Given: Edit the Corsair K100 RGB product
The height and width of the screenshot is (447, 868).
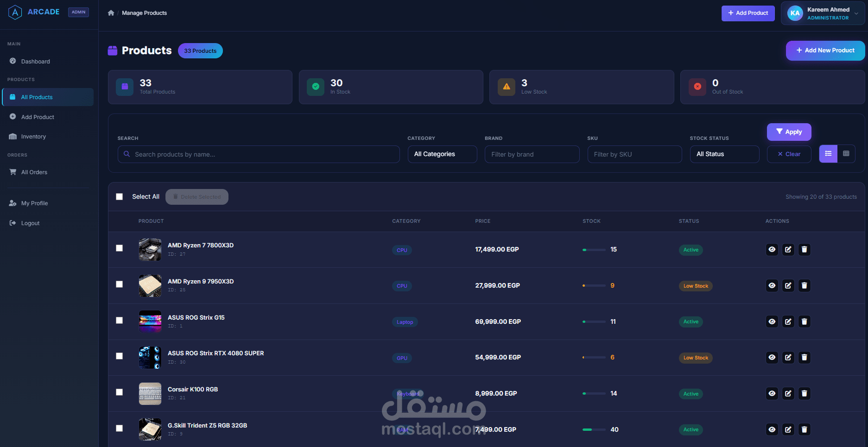Looking at the screenshot, I should coord(788,394).
